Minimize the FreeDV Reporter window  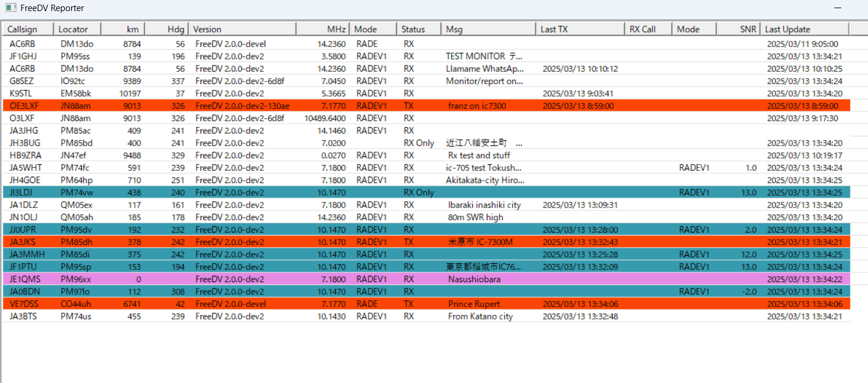[838, 8]
